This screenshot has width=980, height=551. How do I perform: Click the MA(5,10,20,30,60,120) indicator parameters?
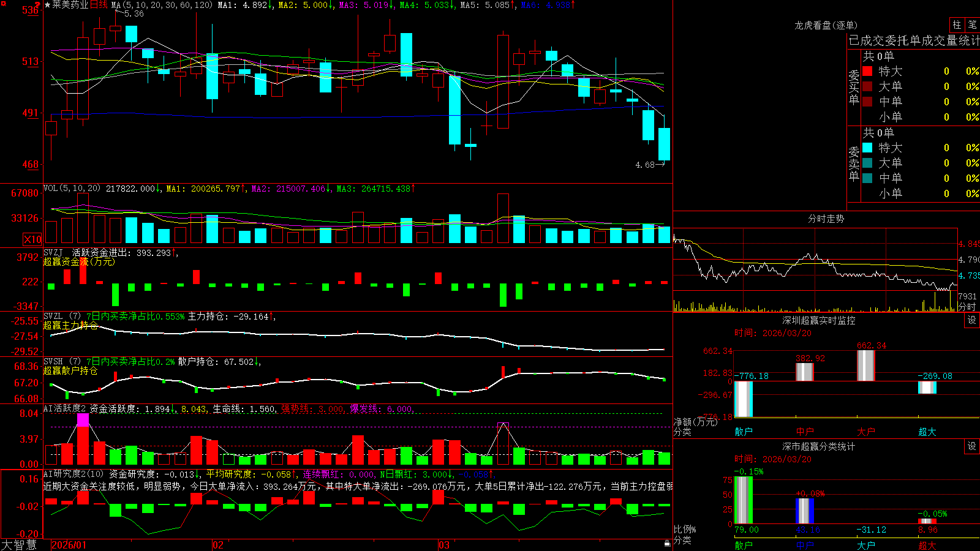click(x=162, y=5)
